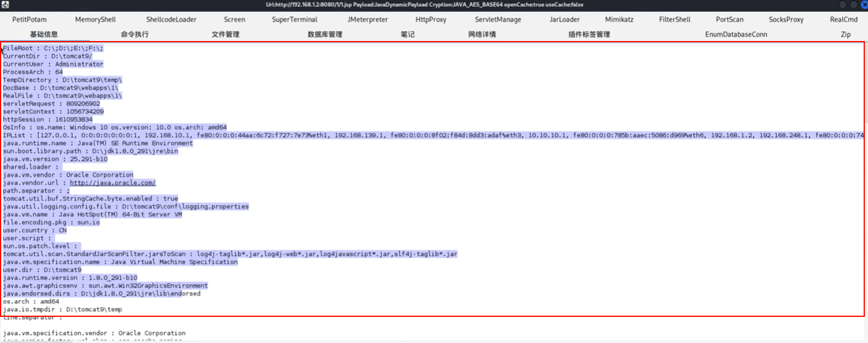This screenshot has height=343, width=868.
Task: Switch to the Mimikatz tab
Action: point(619,19)
